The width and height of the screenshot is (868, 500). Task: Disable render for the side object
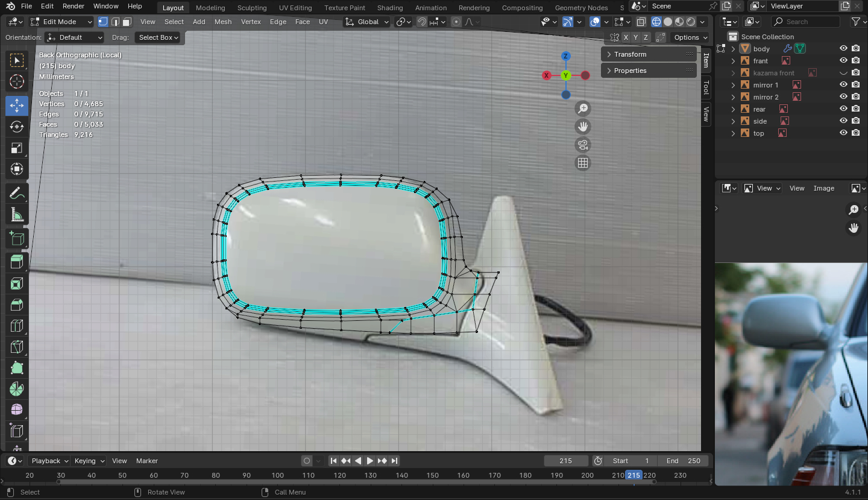855,121
